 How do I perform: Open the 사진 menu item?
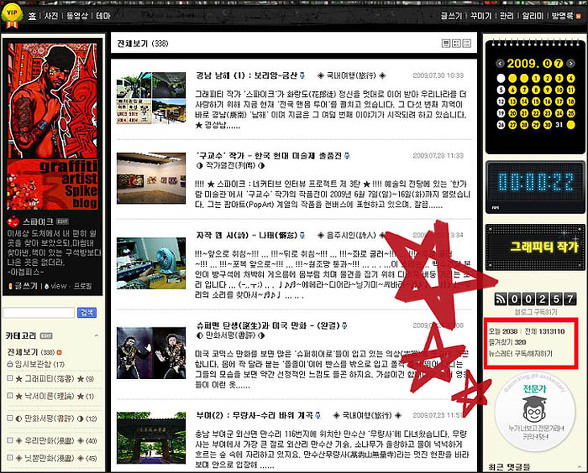coord(51,16)
